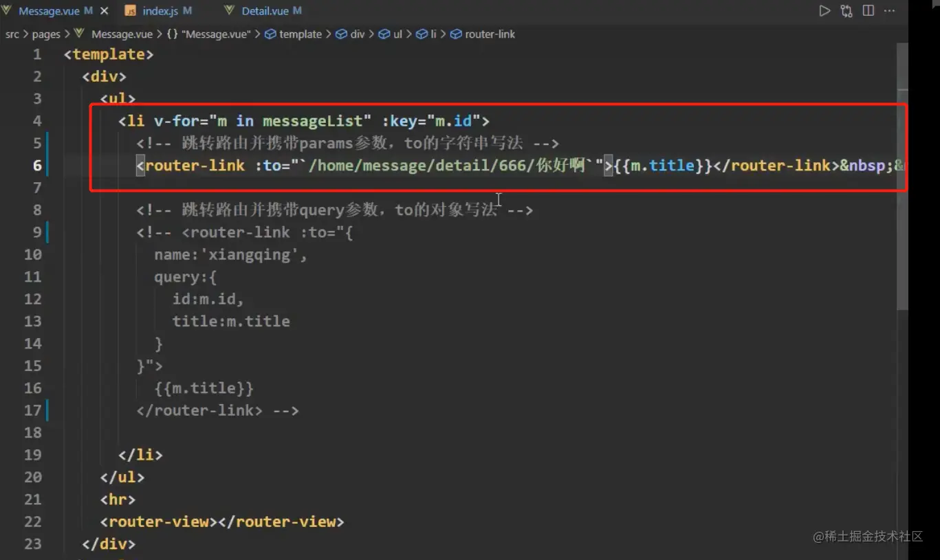The image size is (940, 560).
Task: Select the li breadcrumb segment
Action: tap(433, 34)
